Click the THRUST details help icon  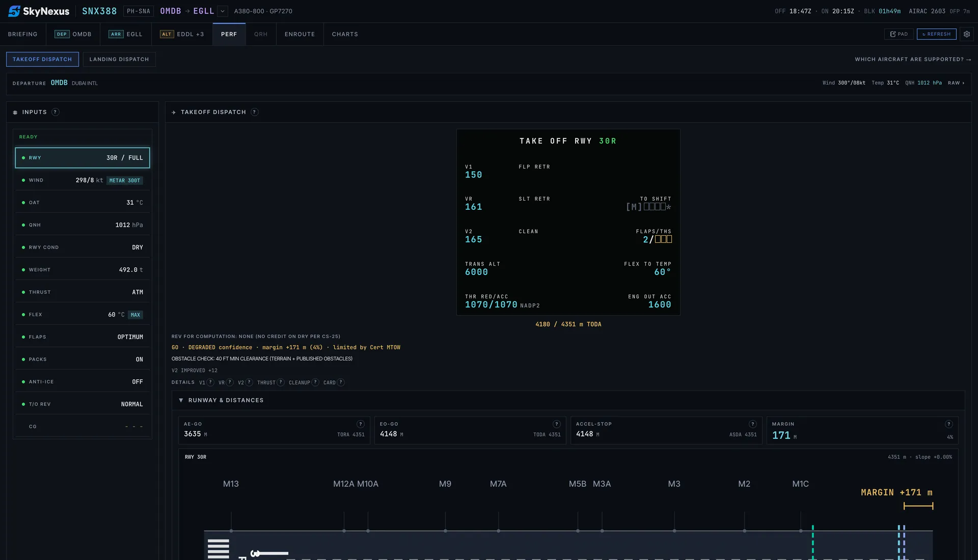tap(281, 382)
